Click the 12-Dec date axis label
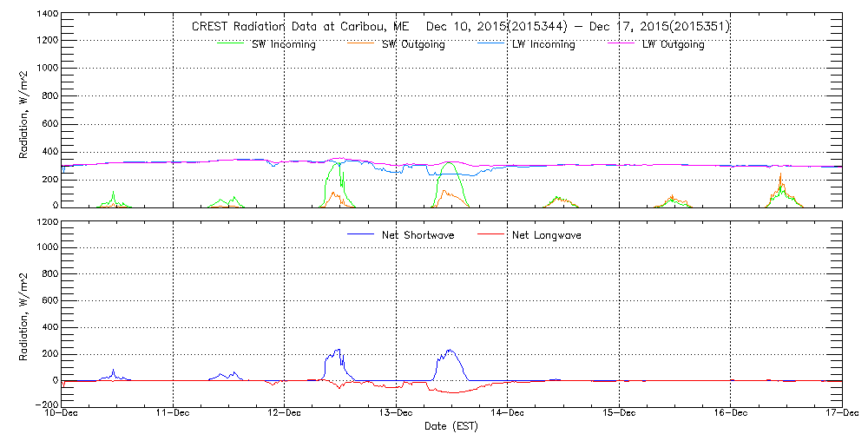The width and height of the screenshot is (868, 434). (x=285, y=414)
